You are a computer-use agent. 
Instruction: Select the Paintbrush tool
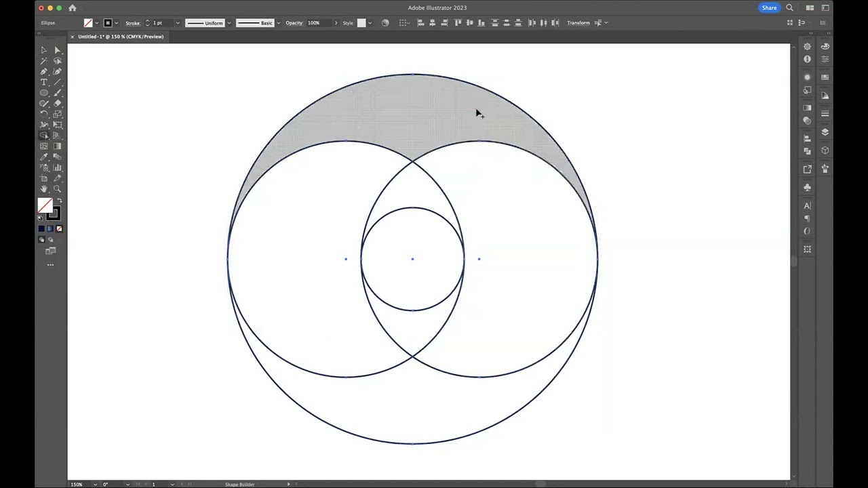[x=58, y=93]
